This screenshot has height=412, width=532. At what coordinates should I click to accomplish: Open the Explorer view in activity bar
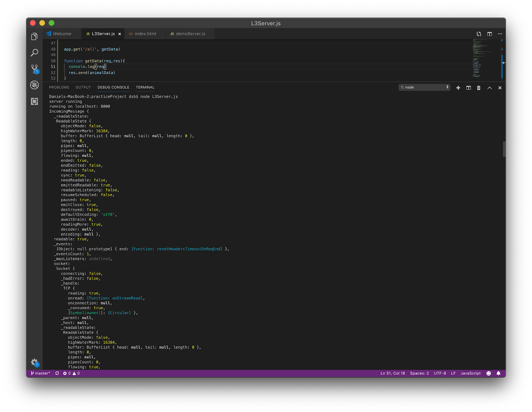point(34,37)
